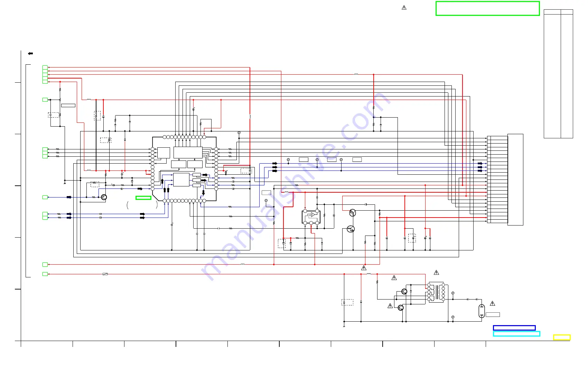Image resolution: width=588 pixels, height=368 pixels.
Task: Click the empty table at the top right
Action: pos(558,74)
